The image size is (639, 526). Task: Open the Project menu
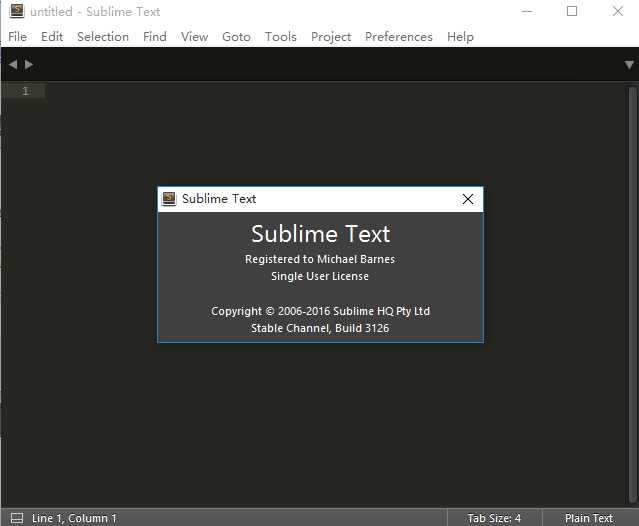coord(331,37)
